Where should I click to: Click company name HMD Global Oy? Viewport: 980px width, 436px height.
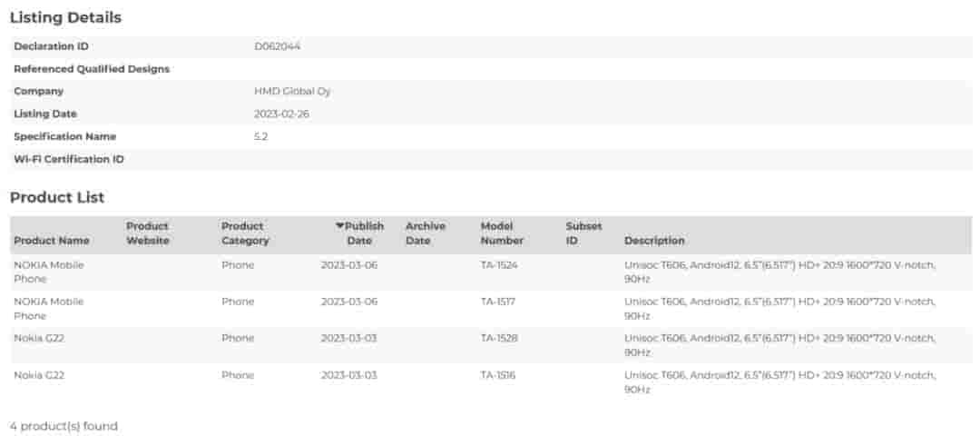coord(292,92)
